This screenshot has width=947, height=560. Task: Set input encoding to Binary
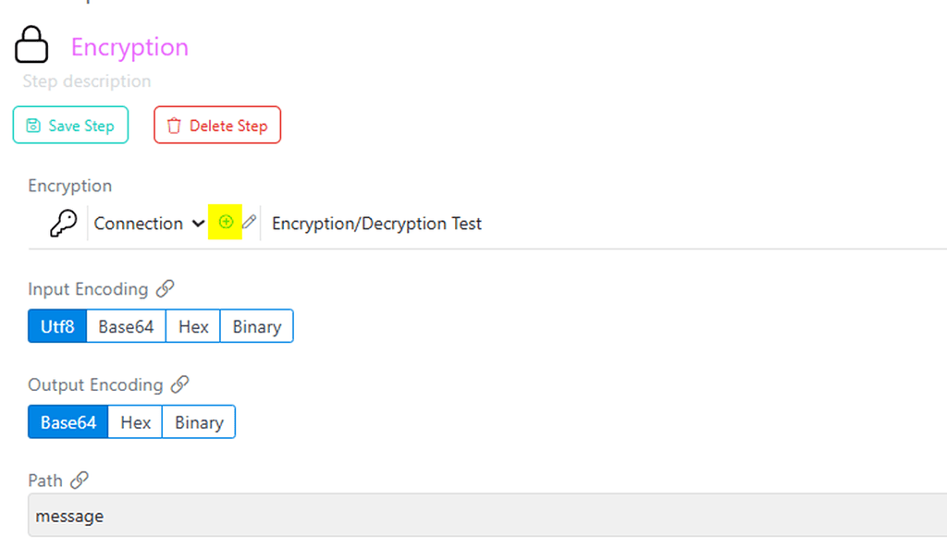(x=256, y=327)
